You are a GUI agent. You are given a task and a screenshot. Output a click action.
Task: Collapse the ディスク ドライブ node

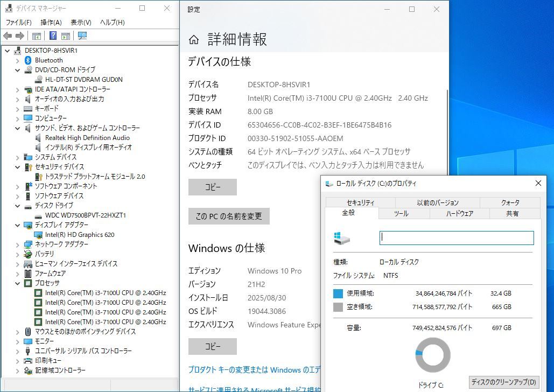[17, 206]
